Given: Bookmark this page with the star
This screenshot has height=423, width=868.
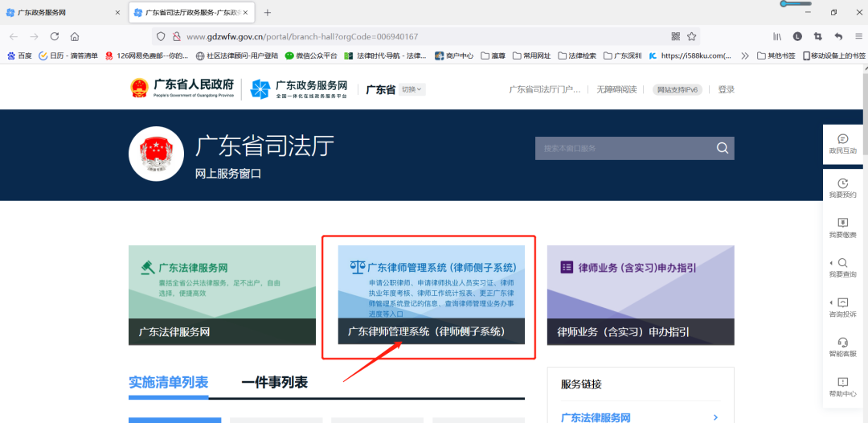Looking at the screenshot, I should coord(691,36).
